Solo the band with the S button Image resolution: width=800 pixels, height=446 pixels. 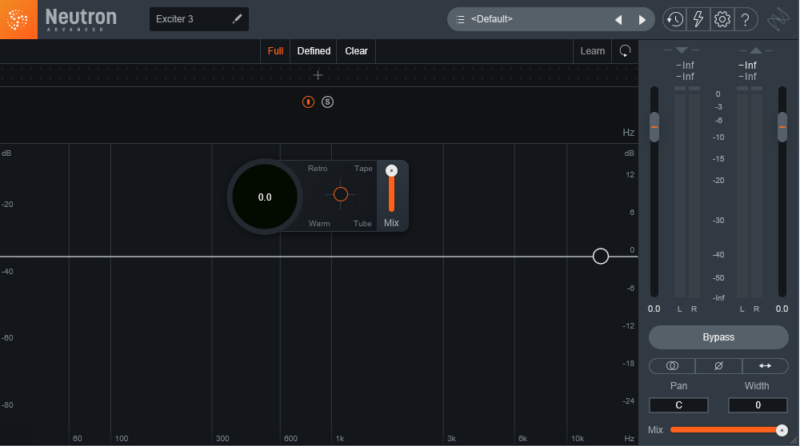327,102
